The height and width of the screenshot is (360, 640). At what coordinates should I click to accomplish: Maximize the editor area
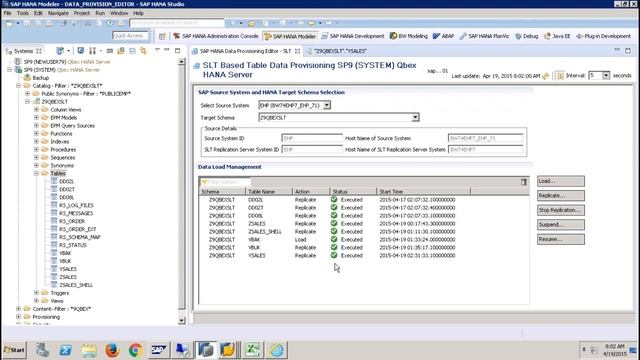point(628,51)
